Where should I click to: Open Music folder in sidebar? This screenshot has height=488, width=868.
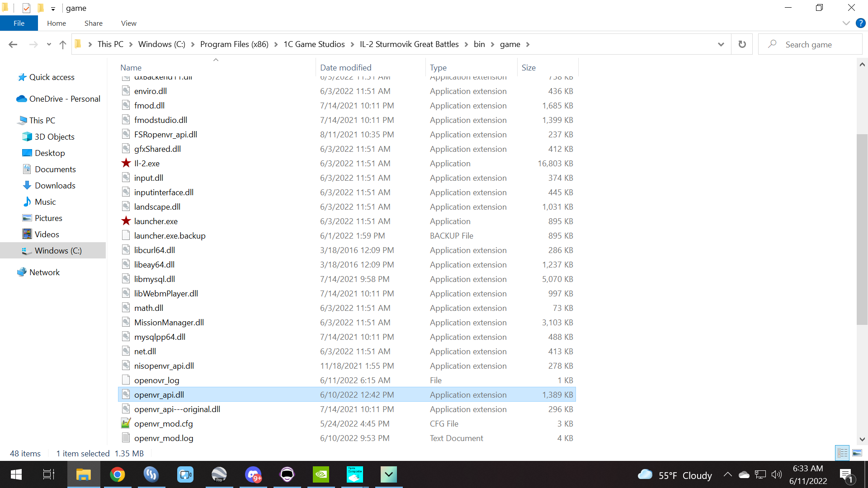pos(45,202)
